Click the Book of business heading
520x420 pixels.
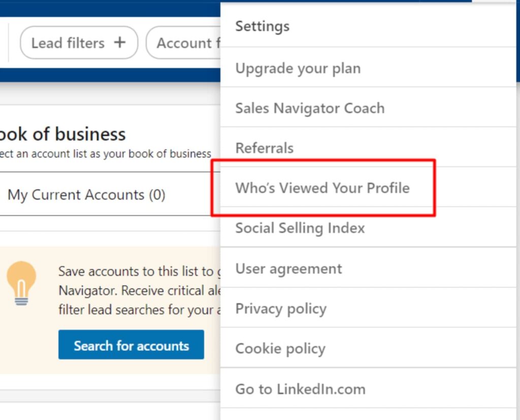click(62, 135)
